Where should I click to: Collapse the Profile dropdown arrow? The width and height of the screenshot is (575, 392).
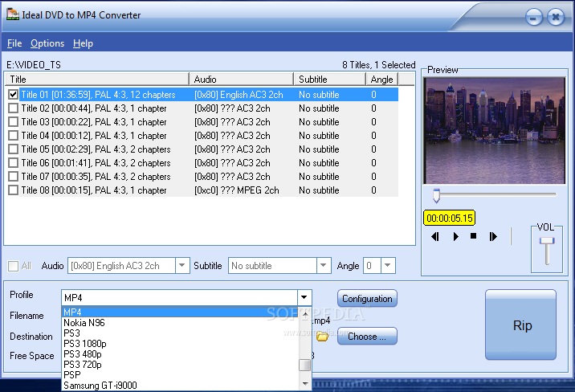pyautogui.click(x=304, y=297)
